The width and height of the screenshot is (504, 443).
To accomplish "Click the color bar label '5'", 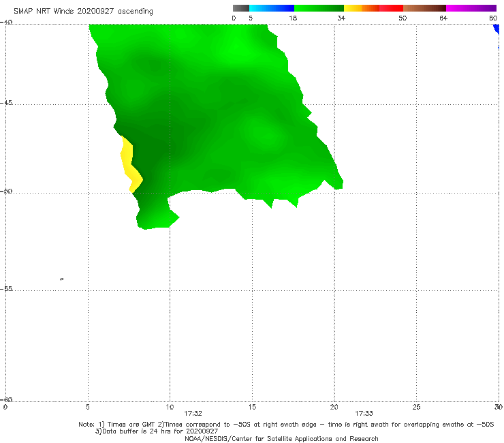I will (251, 18).
